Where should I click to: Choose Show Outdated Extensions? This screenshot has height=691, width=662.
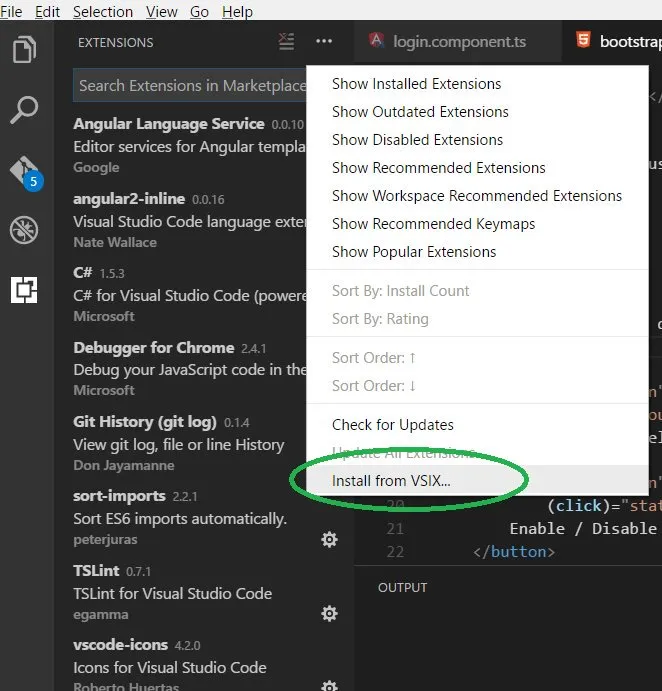click(x=477, y=112)
